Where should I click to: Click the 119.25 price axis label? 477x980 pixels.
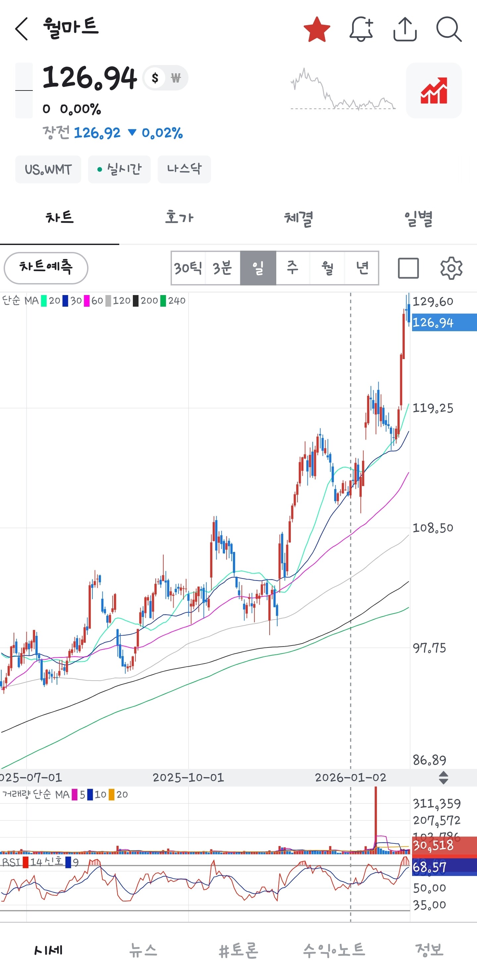pos(433,408)
